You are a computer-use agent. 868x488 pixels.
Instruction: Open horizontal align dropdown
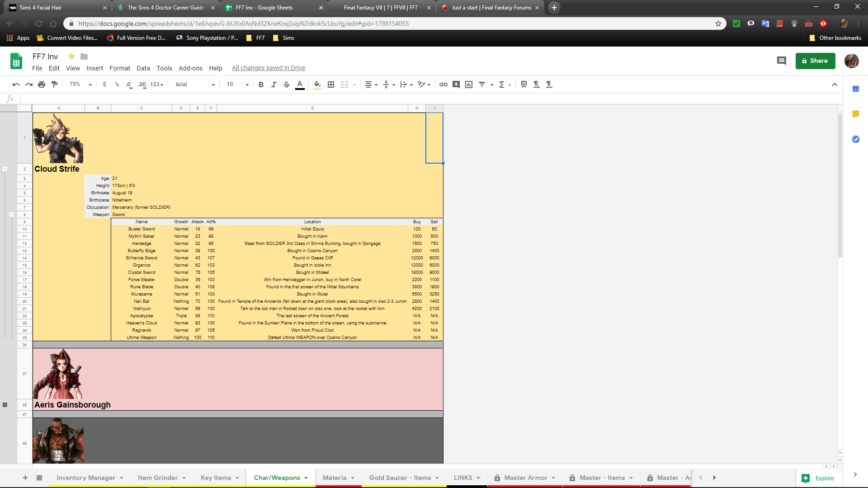coord(371,84)
